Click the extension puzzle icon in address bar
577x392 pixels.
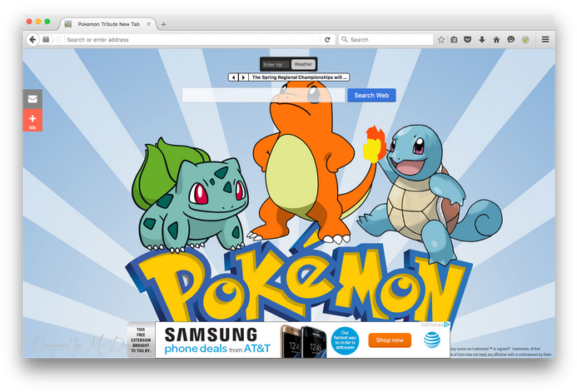click(x=46, y=39)
